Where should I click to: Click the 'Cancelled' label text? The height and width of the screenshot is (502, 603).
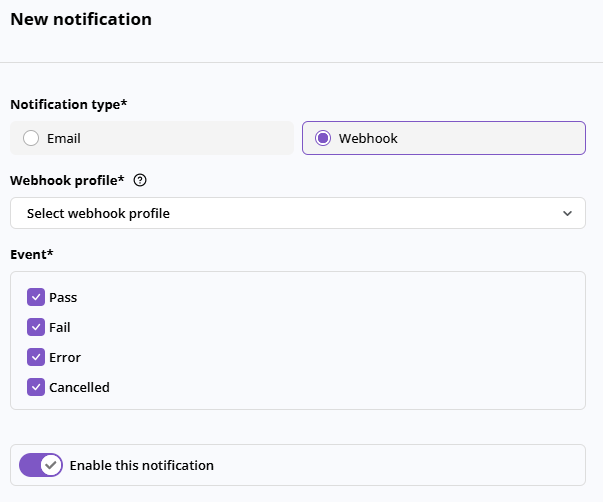79,387
